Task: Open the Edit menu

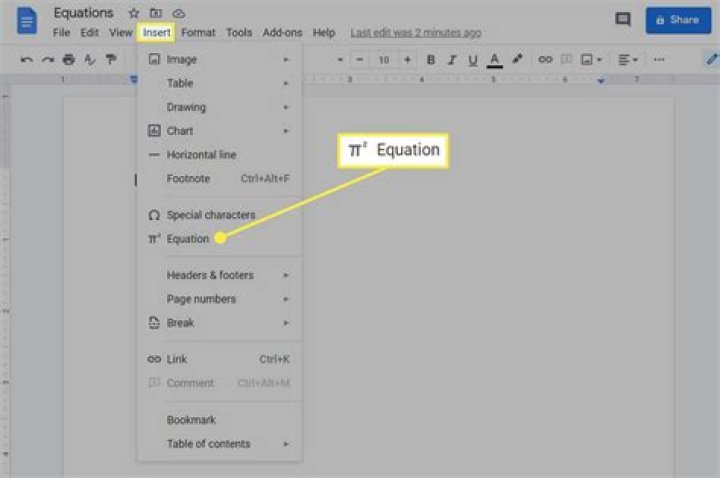Action: (x=90, y=33)
